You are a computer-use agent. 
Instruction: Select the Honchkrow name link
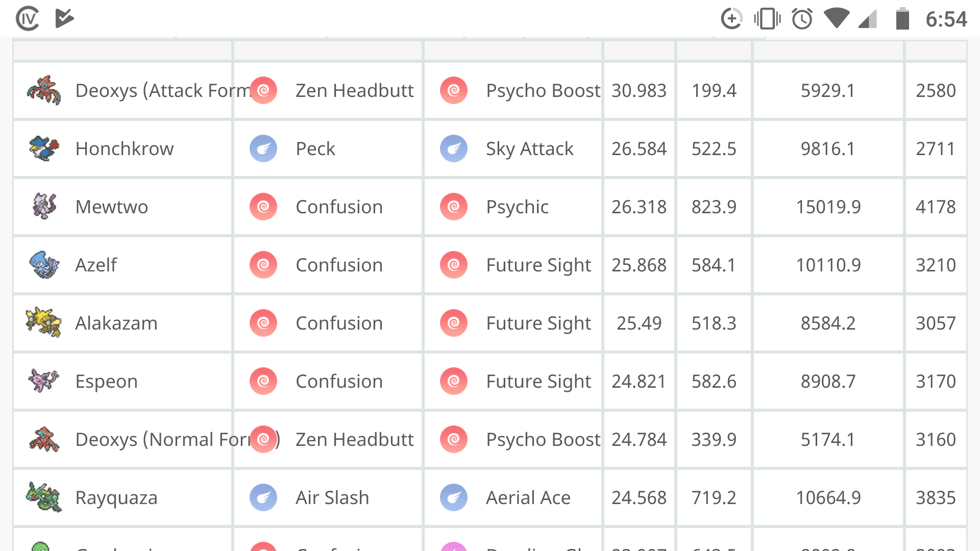(x=125, y=148)
